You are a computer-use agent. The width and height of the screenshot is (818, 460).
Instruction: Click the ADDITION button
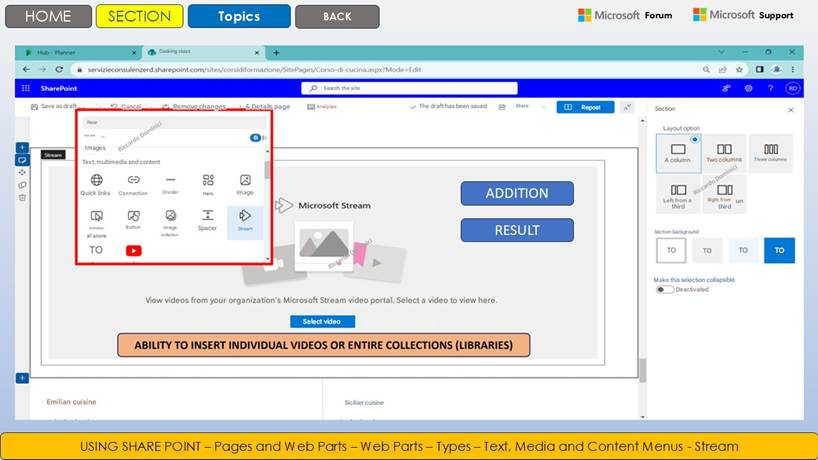[517, 193]
